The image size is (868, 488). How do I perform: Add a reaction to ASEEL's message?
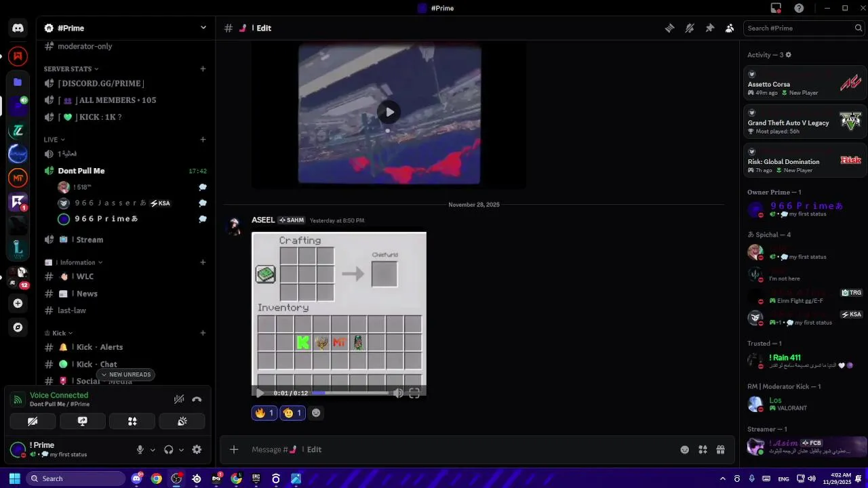(x=316, y=413)
